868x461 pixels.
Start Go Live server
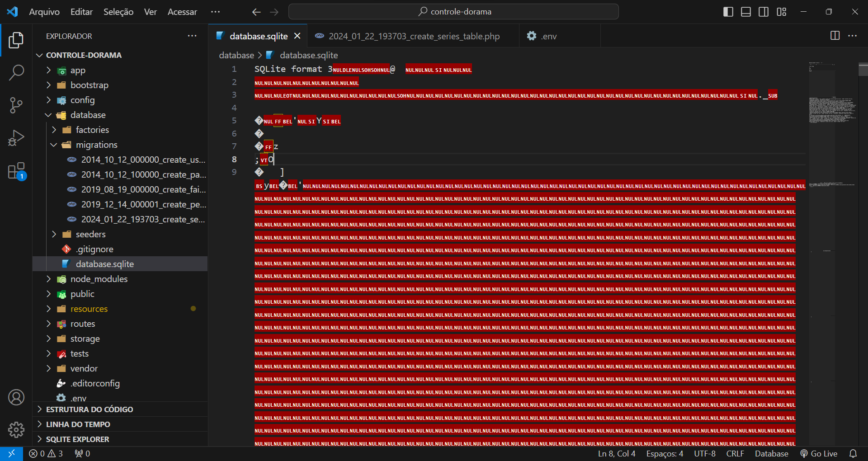coord(819,453)
